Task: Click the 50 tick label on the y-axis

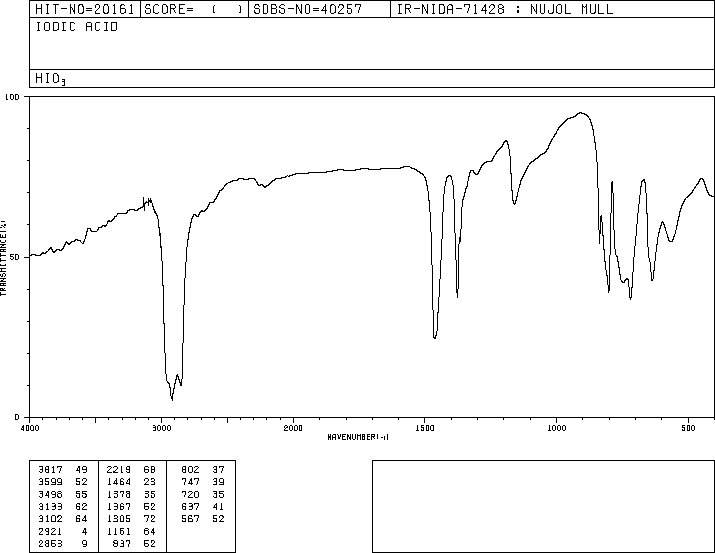Action: coord(15,257)
